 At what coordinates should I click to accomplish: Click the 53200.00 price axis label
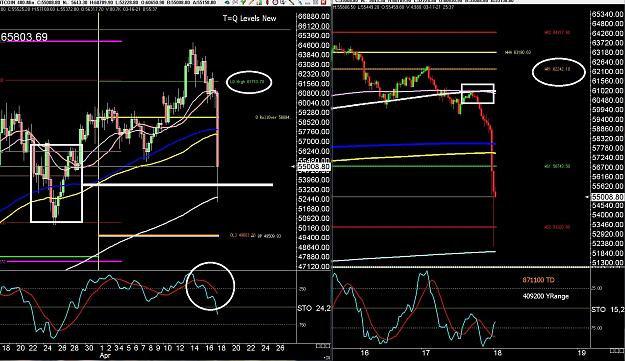coord(314,189)
